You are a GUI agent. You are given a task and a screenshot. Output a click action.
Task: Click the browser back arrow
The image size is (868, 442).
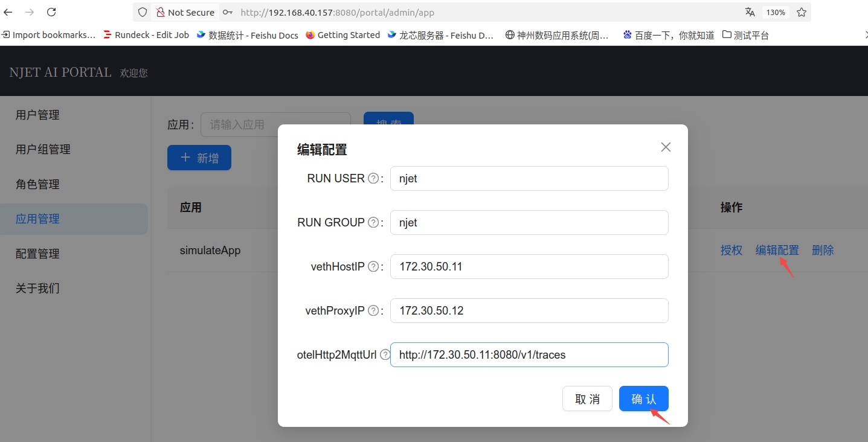(x=8, y=12)
